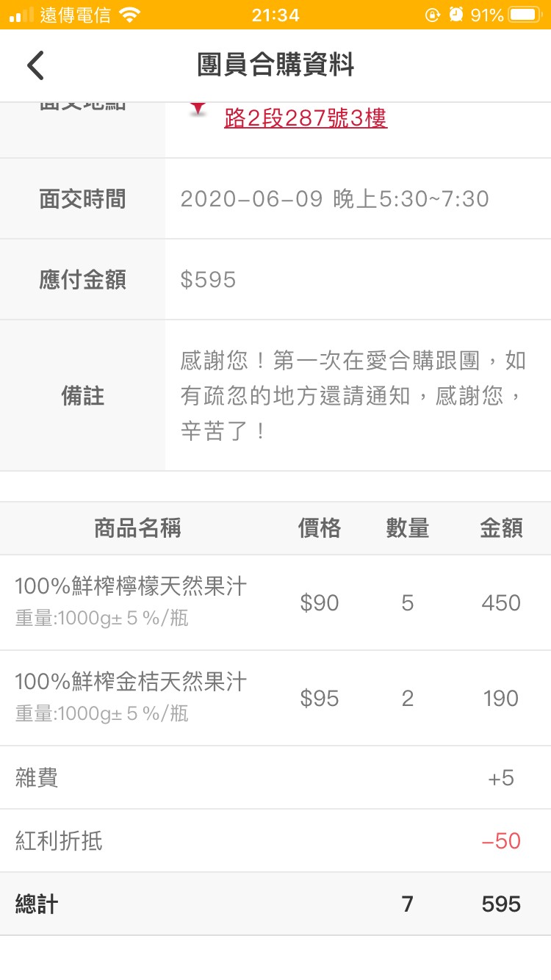
Task: Select the 100%鮮榨檸檬天然果汁 product row
Action: pos(275,602)
